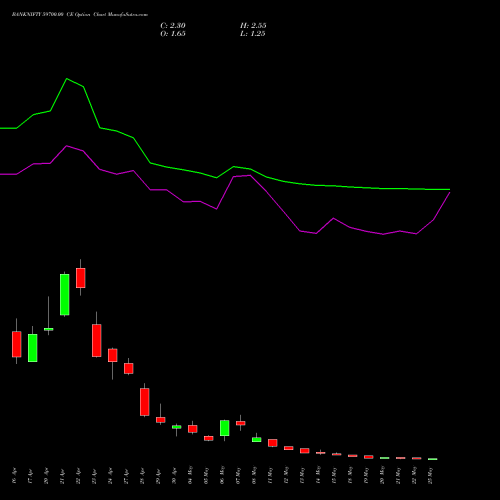Select the green candle on 17 Apr

pyautogui.click(x=33, y=348)
